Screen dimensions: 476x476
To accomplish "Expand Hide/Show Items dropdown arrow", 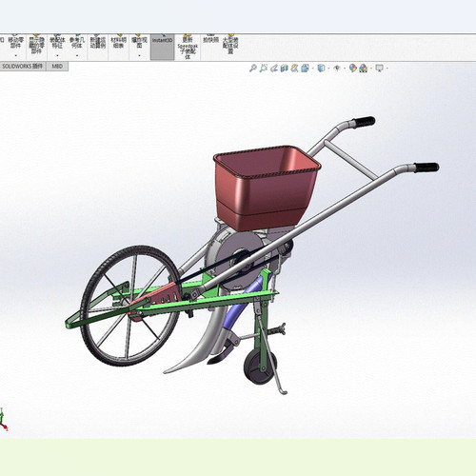I will [x=345, y=69].
